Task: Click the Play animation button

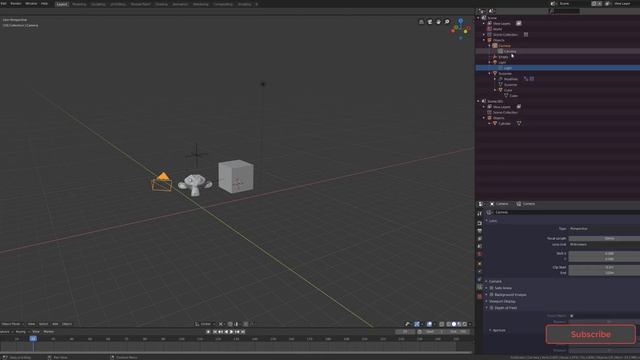Action: click(231, 332)
